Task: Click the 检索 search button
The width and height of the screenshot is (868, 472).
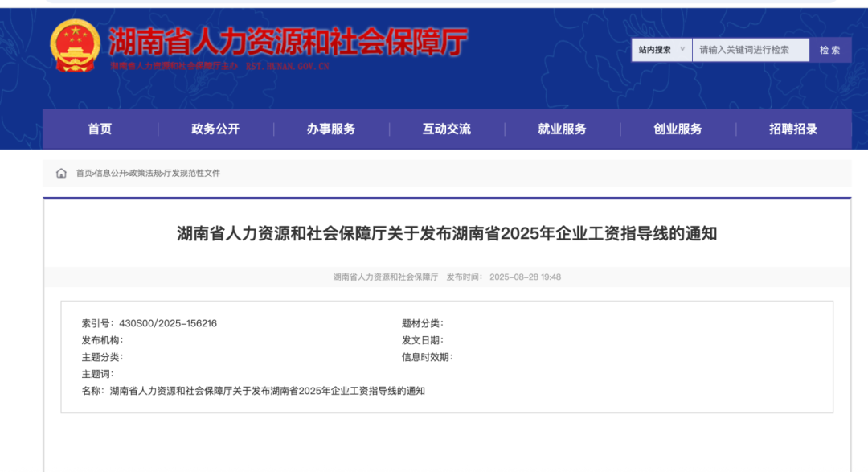Action: (829, 49)
